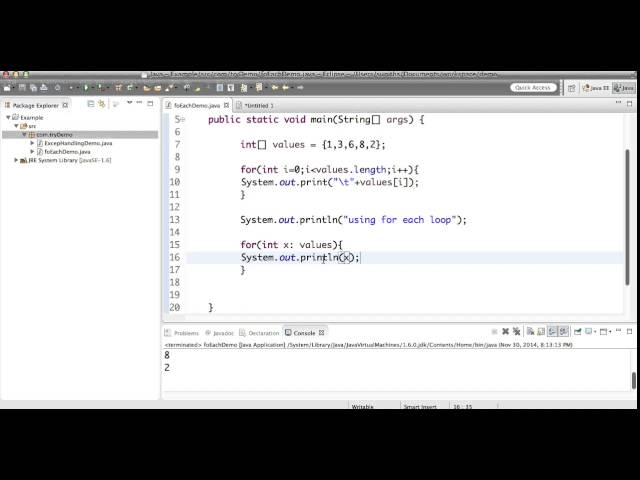The height and width of the screenshot is (480, 640).
Task: Toggle Show Console on standard output change
Action: (552, 331)
